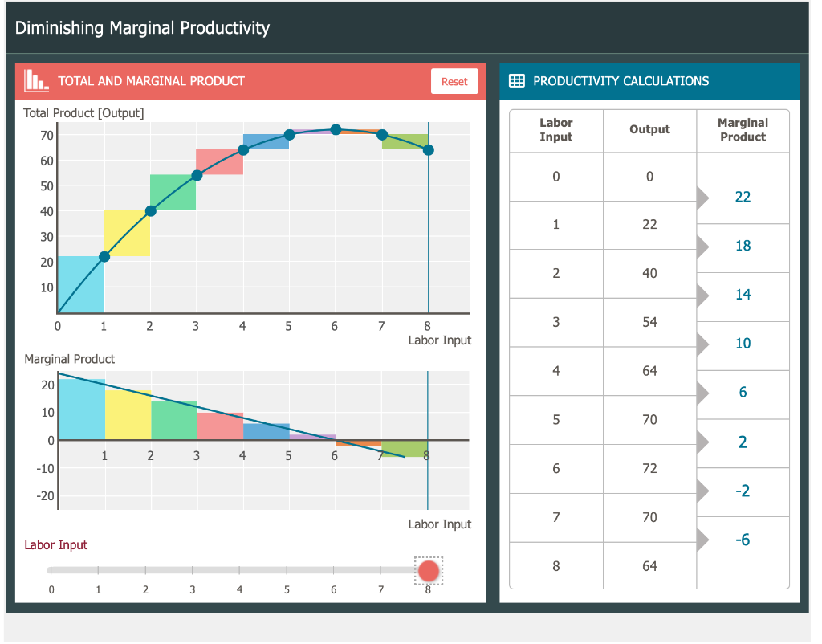Click the arrow beside marginal product 14

tap(702, 296)
